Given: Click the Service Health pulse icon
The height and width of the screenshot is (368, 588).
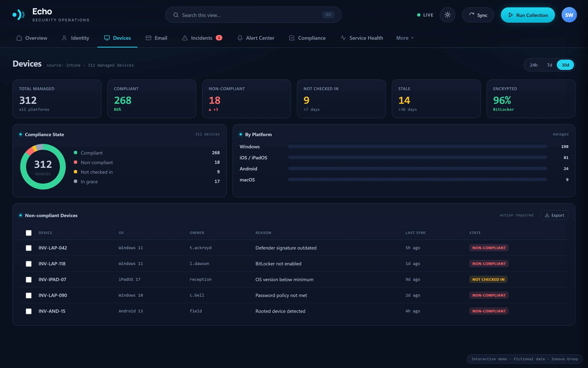Looking at the screenshot, I should pos(343,38).
